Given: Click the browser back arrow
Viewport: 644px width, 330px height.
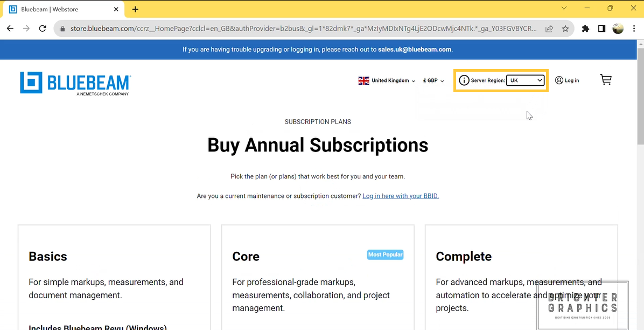Looking at the screenshot, I should [x=10, y=29].
